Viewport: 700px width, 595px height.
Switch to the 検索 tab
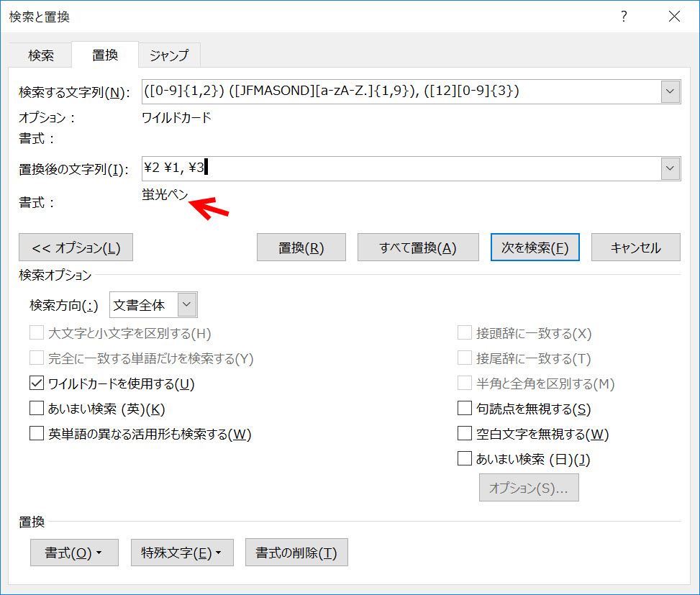point(40,55)
